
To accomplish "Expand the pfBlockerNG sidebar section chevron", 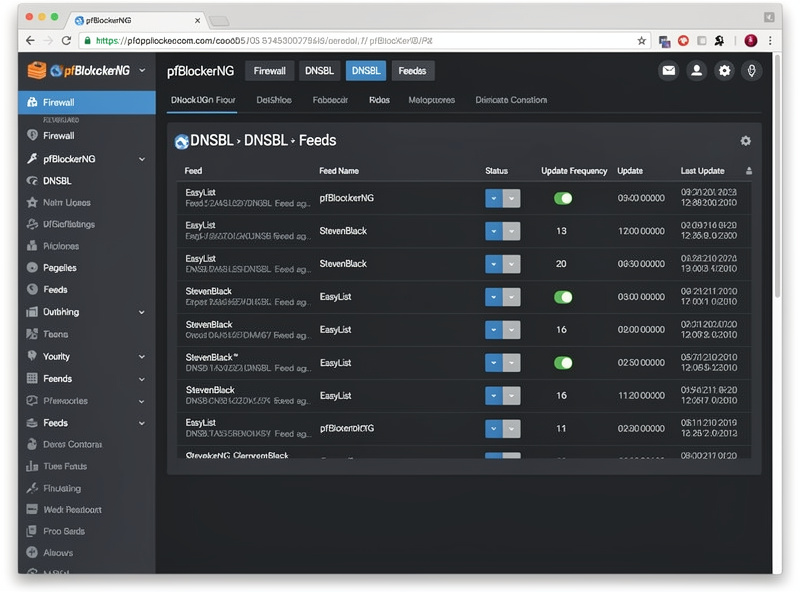I will [142, 159].
